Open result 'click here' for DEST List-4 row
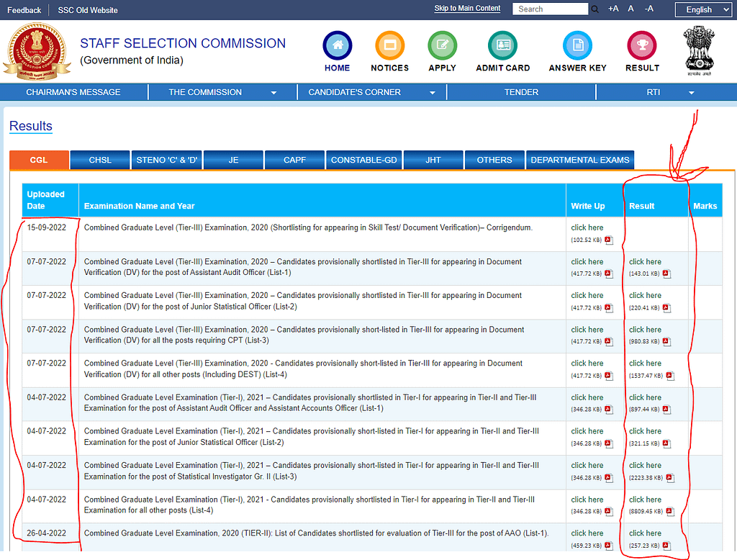 point(645,363)
